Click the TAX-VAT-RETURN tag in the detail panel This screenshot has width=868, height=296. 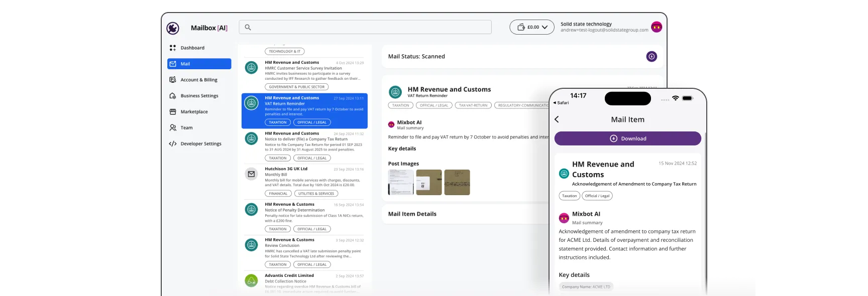click(x=473, y=105)
